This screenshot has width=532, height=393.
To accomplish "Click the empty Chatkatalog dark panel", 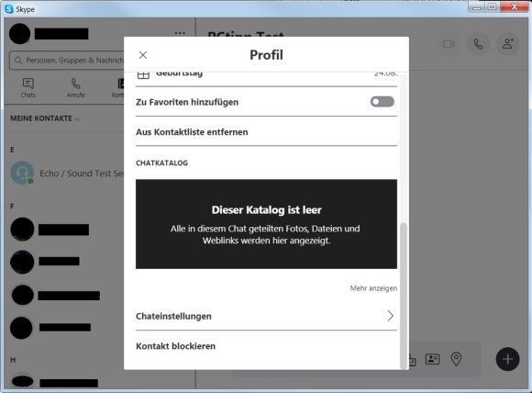I will (266, 224).
